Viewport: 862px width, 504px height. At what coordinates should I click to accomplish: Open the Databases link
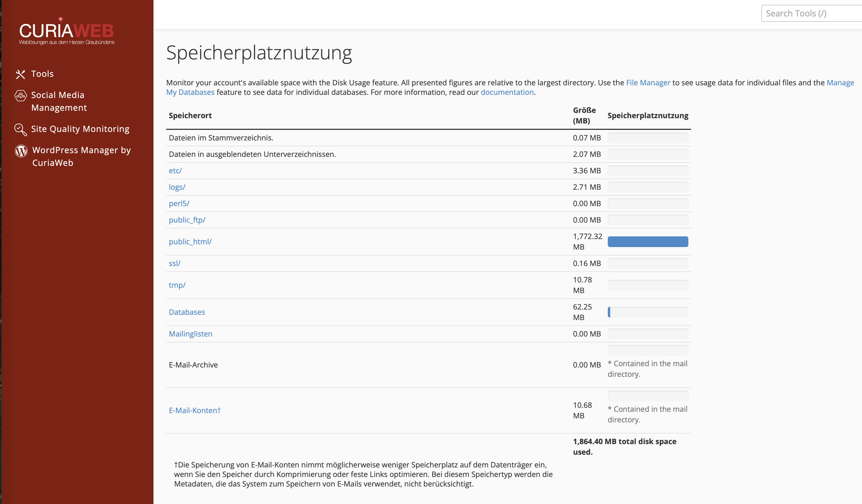(x=187, y=312)
